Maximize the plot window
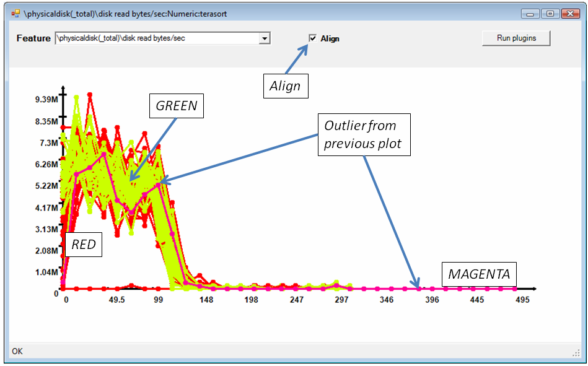Screen dimensions: 588x366 549,13
